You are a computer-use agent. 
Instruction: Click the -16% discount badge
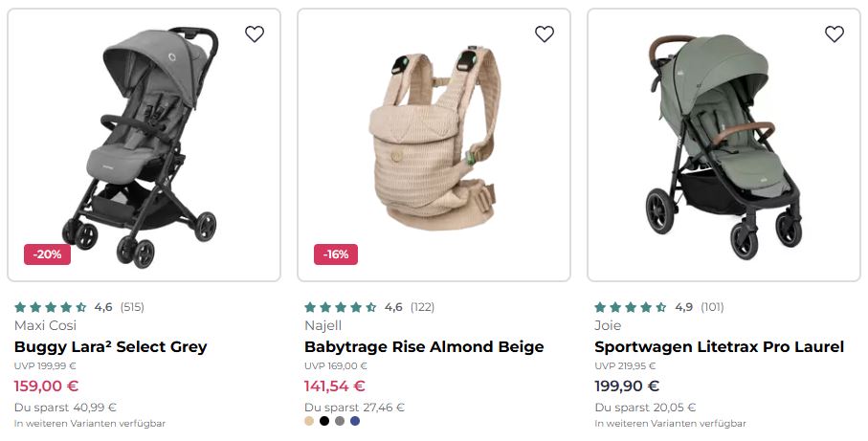[x=336, y=254]
